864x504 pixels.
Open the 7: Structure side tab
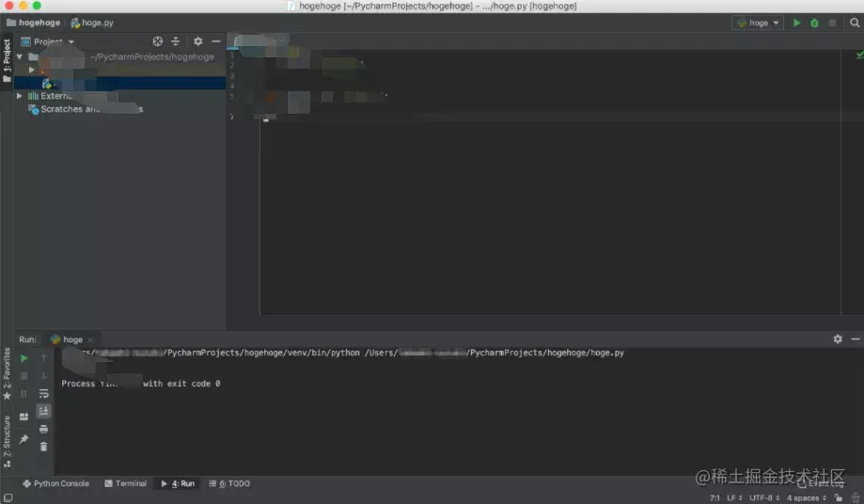pyautogui.click(x=7, y=441)
